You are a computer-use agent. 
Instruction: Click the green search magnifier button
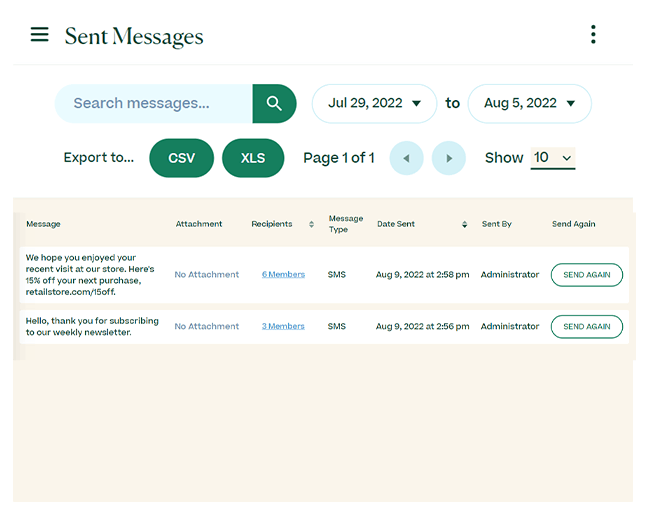pos(274,103)
